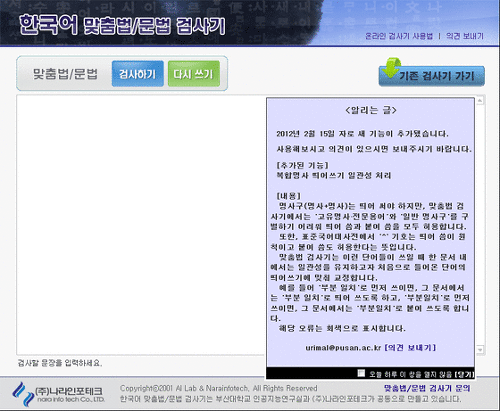Click the [의견 보내기] link in the popup

point(410,348)
